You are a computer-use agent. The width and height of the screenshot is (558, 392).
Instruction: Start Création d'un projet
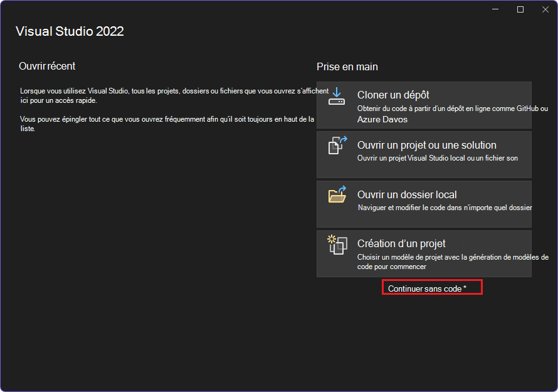click(x=424, y=253)
